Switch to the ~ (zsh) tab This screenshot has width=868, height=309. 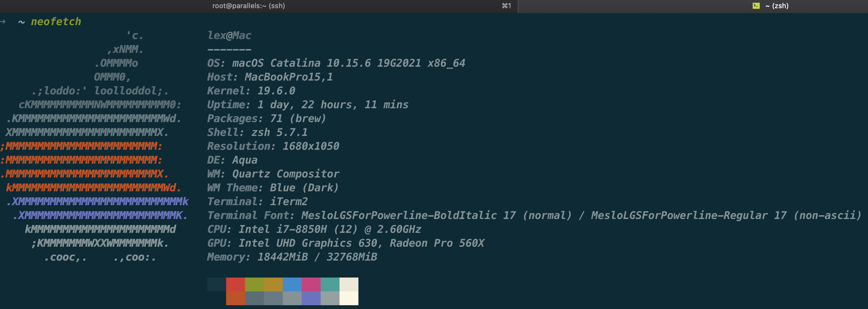point(693,6)
